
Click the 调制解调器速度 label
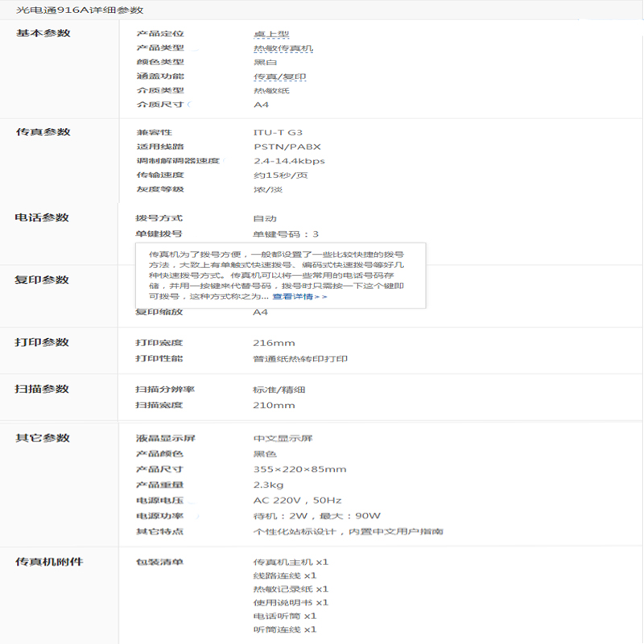pos(178,160)
